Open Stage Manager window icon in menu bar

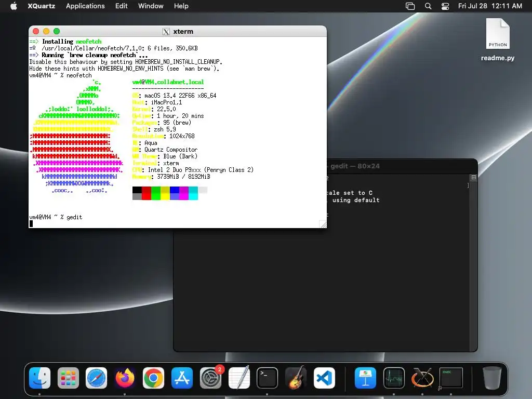coord(410,6)
